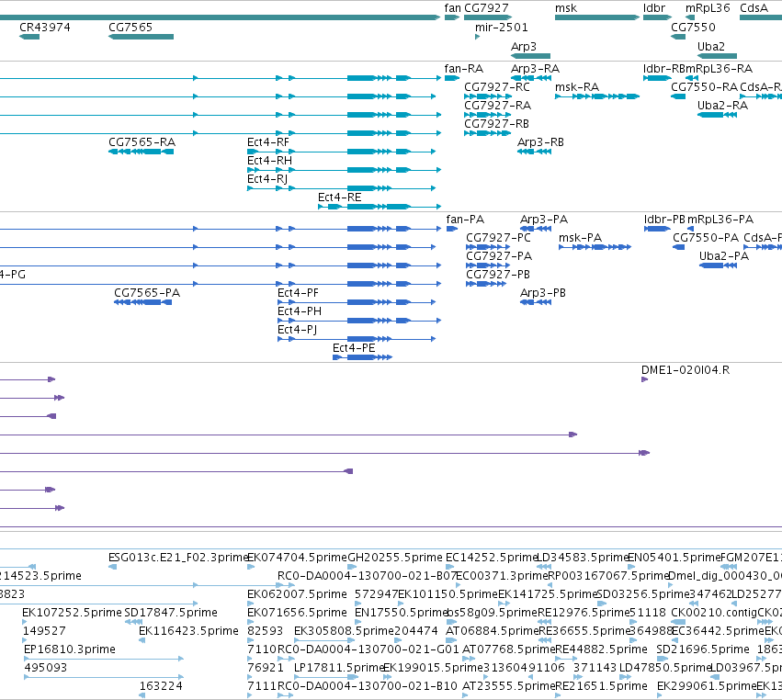Image resolution: width=782 pixels, height=700 pixels.
Task: Click the Ect4-PE protein label
Action: point(354,348)
